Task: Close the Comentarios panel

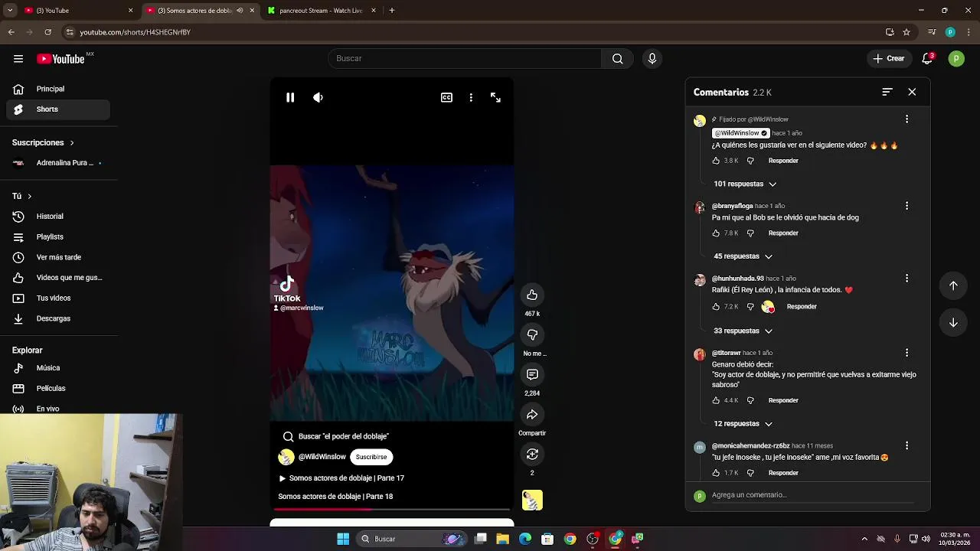Action: click(912, 92)
